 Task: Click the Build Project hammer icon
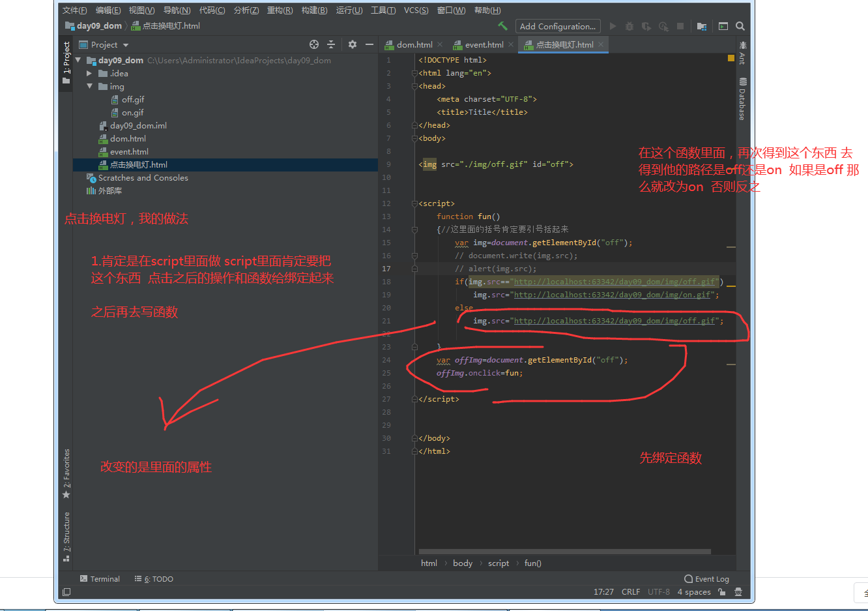pyautogui.click(x=502, y=26)
